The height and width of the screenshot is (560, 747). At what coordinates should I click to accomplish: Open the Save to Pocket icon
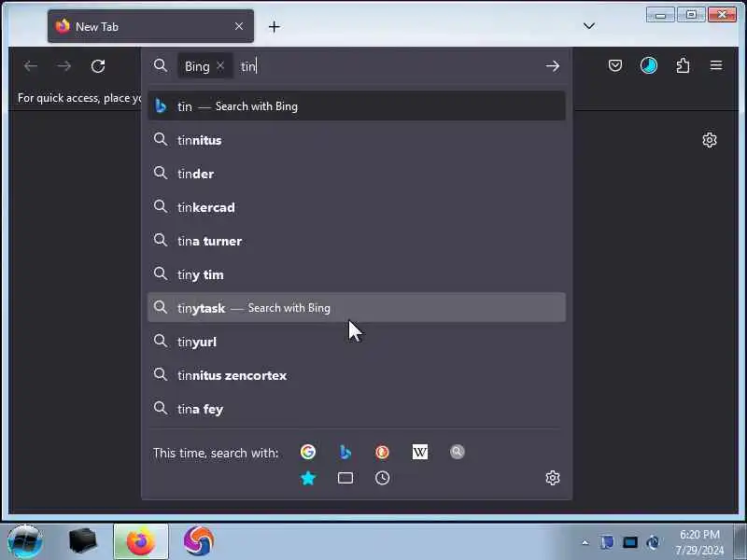point(615,65)
